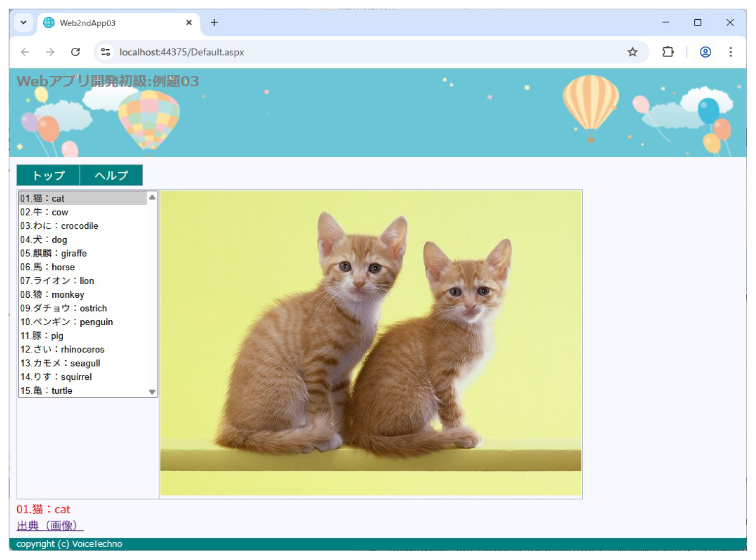Click the ヘルプ navigation button
This screenshot has width=756, height=560.
[111, 175]
